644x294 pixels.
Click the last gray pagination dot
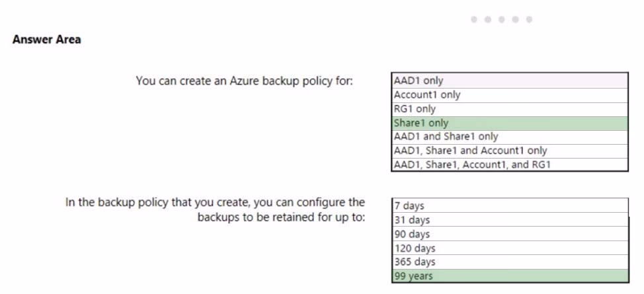[529, 19]
